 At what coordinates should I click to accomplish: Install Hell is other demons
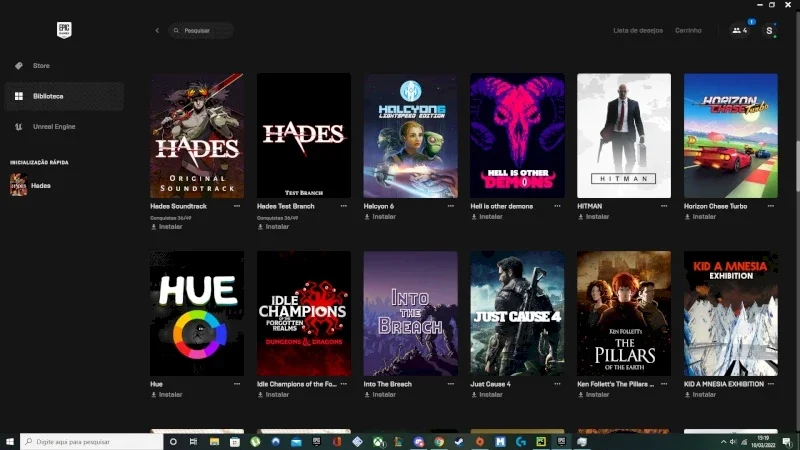point(487,217)
